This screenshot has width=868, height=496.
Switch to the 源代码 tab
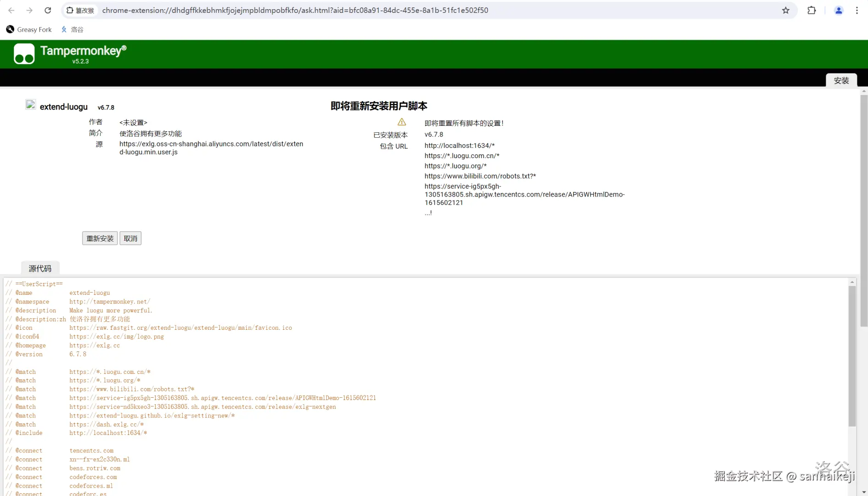pyautogui.click(x=40, y=268)
